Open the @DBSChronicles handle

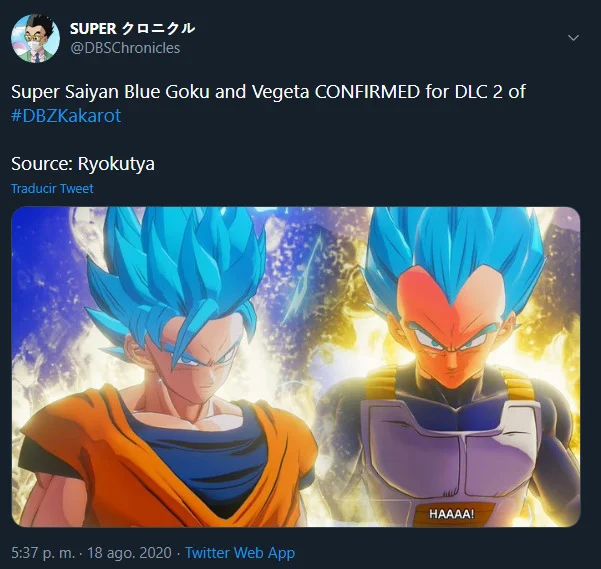pos(125,48)
